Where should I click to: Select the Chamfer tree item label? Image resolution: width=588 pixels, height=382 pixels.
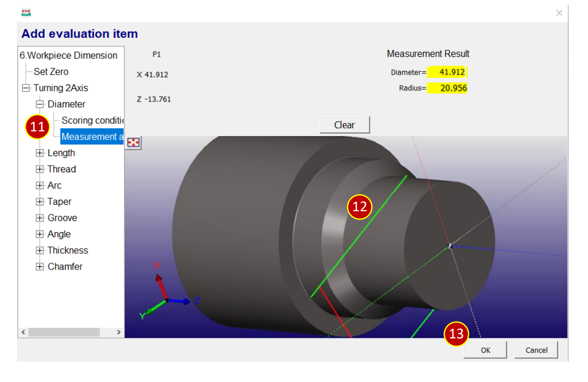click(65, 266)
